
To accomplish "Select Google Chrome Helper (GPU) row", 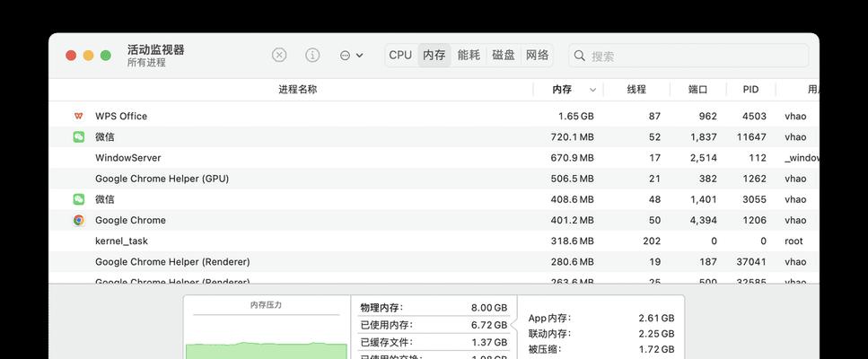I will pyautogui.click(x=434, y=179).
